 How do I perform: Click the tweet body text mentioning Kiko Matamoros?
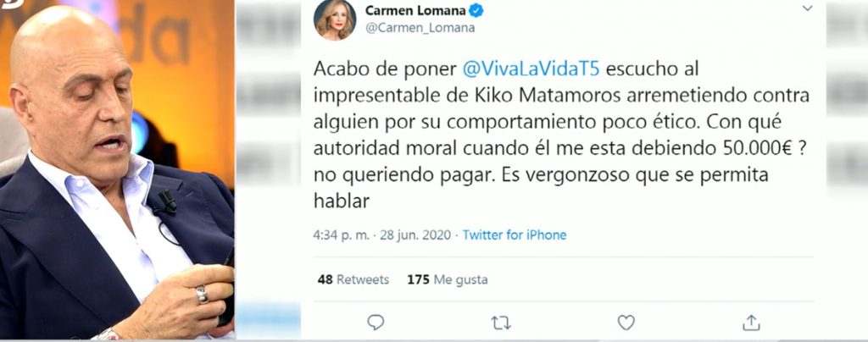point(563,135)
